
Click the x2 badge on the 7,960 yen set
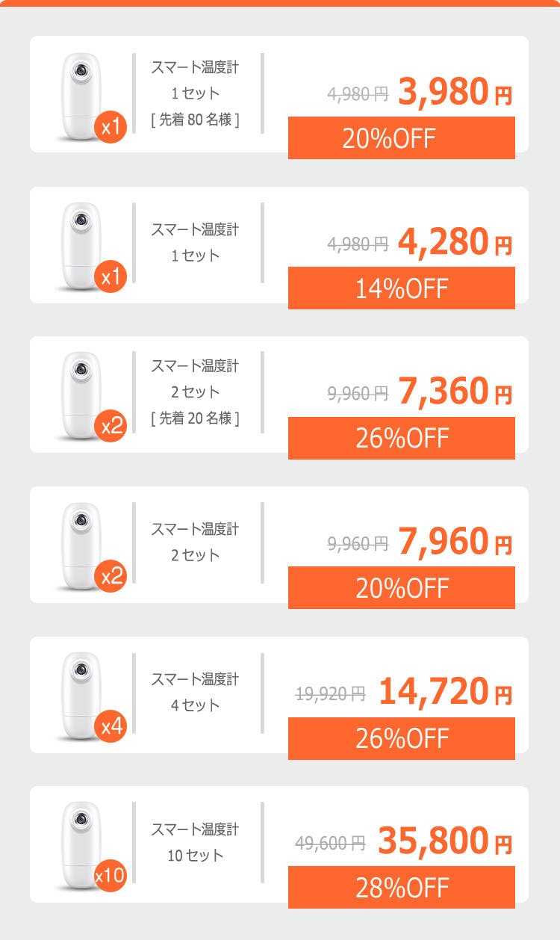pyautogui.click(x=111, y=577)
